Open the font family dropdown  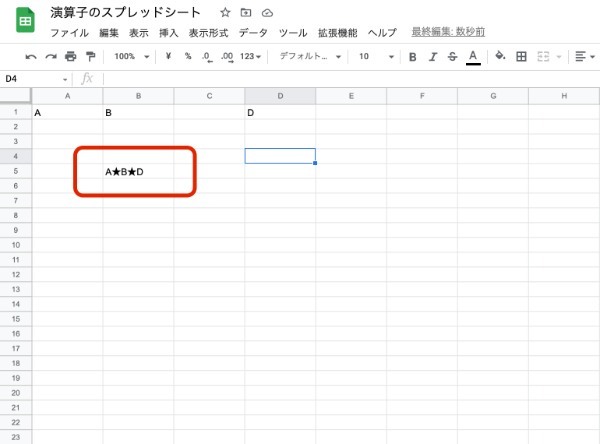[310, 57]
